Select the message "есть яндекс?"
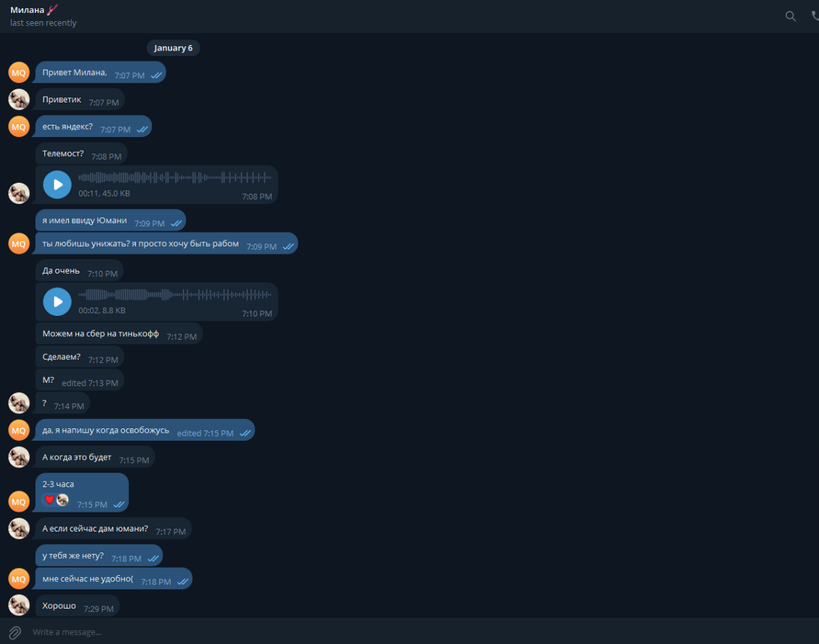The width and height of the screenshot is (819, 644). point(94,126)
